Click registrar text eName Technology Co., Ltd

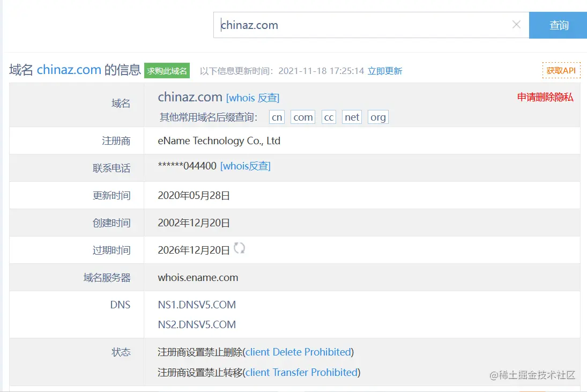click(x=219, y=141)
